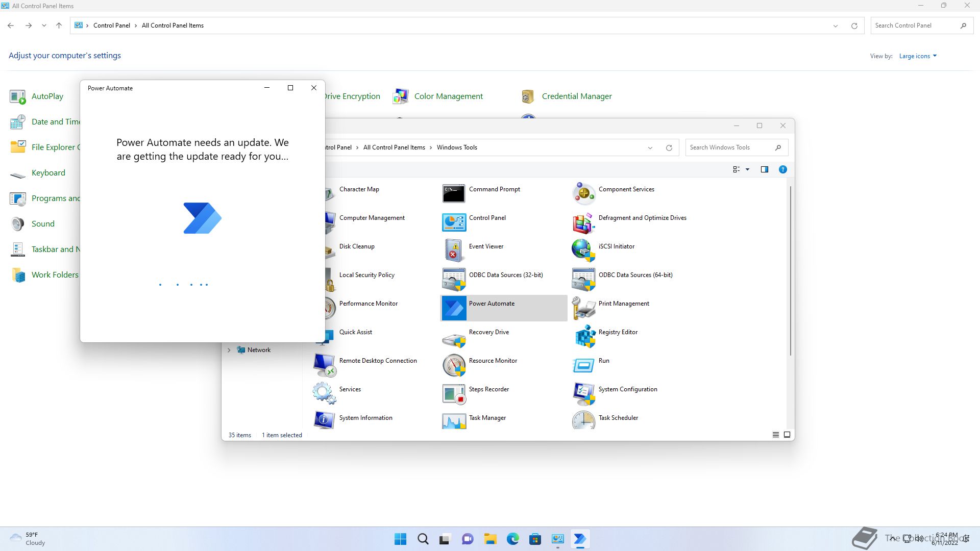Open the Date and Time link
This screenshot has width=980, height=551.
point(56,122)
